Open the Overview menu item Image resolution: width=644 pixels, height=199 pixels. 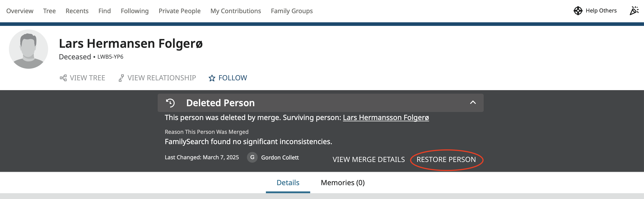(x=20, y=11)
